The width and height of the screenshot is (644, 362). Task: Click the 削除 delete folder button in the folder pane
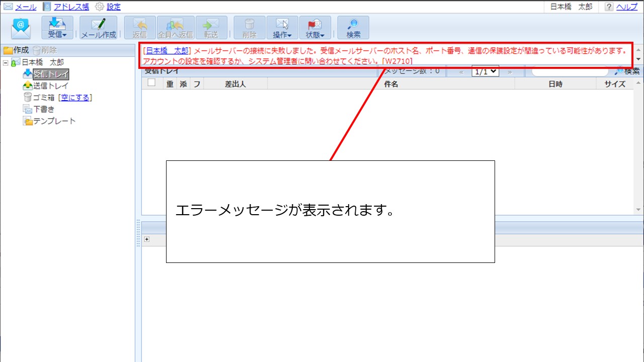click(x=45, y=50)
